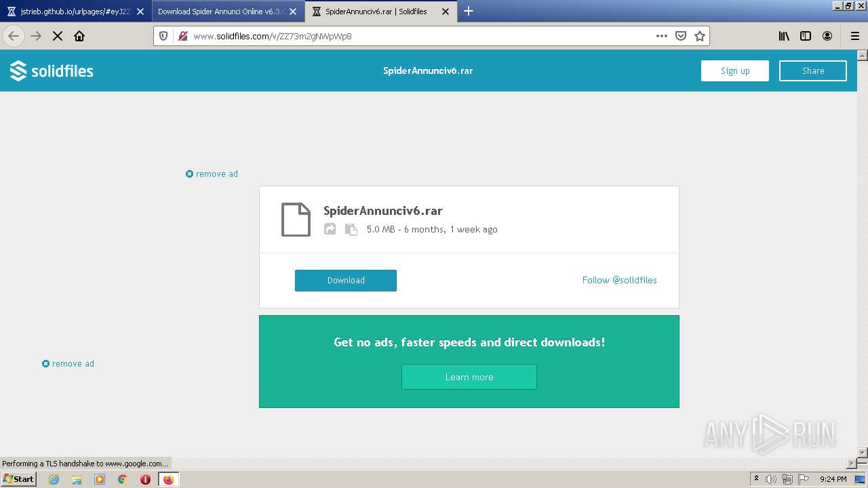
Task: Click the vertical scrollbar down arrow
Action: 863,452
